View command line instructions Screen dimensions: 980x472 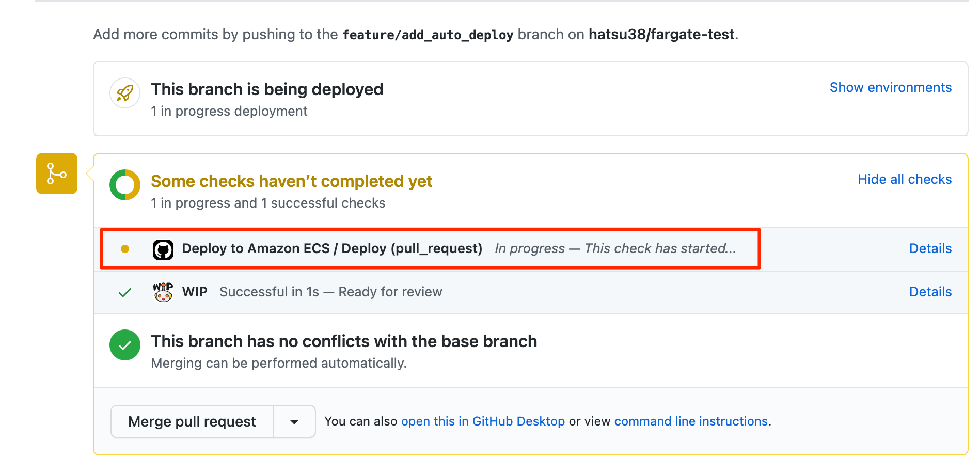691,421
